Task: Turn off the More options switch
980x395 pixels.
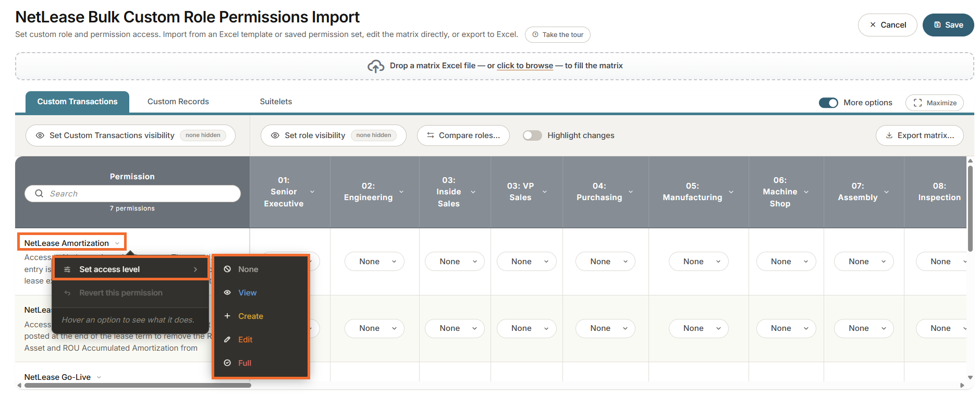Action: (x=828, y=103)
